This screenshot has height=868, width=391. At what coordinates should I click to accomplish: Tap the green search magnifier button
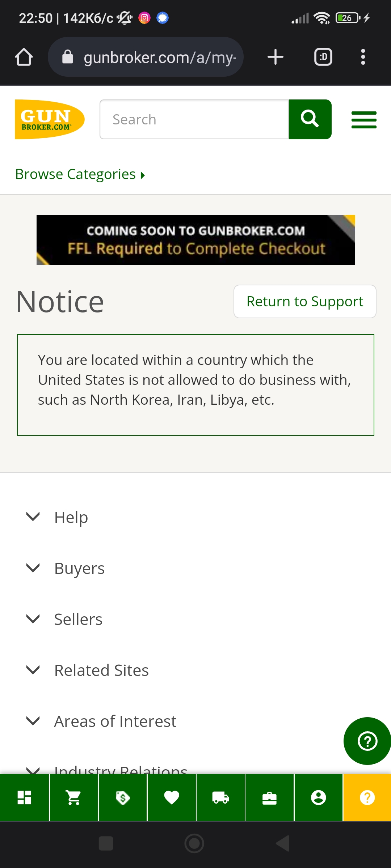pos(310,119)
